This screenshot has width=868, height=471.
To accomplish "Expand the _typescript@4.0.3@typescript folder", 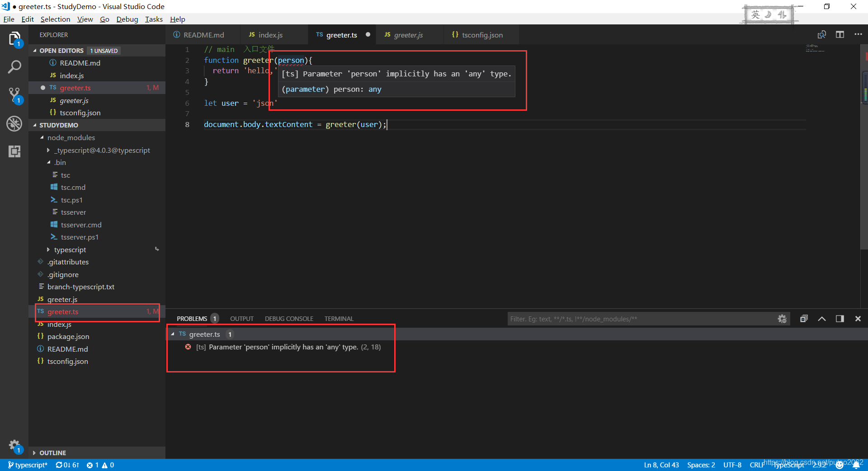I will [48, 151].
